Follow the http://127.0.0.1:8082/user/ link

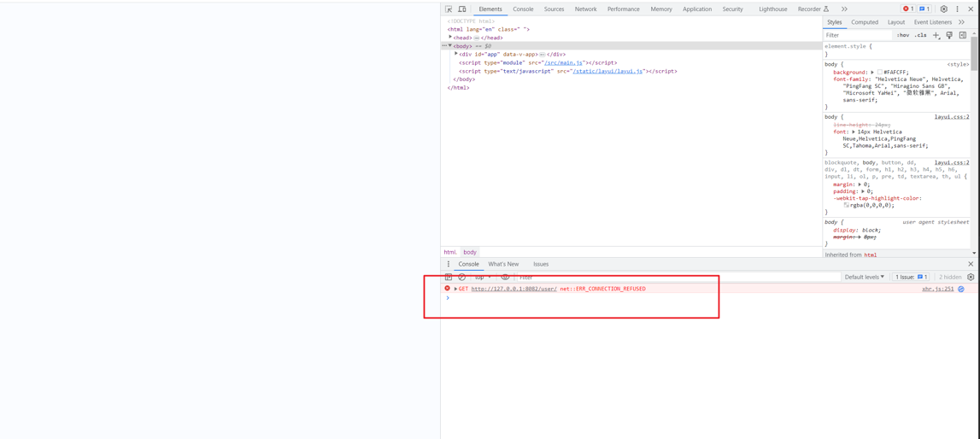(513, 290)
